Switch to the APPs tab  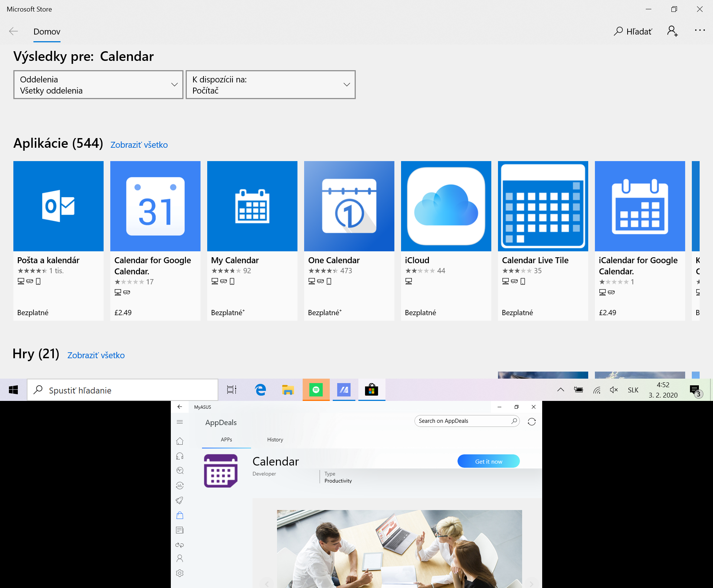click(x=227, y=440)
